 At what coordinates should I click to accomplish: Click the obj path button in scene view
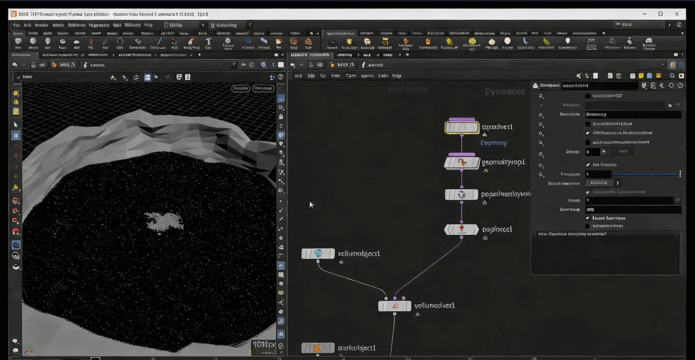[39, 65]
